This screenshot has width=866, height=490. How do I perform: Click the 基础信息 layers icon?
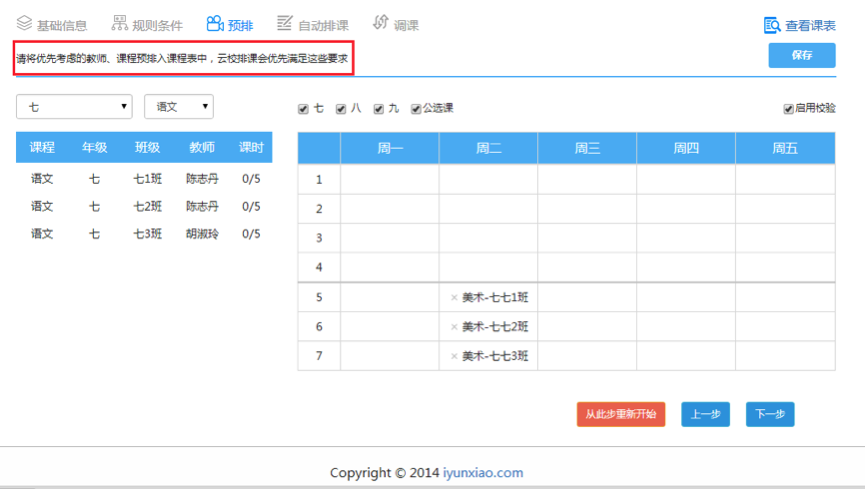click(x=25, y=23)
